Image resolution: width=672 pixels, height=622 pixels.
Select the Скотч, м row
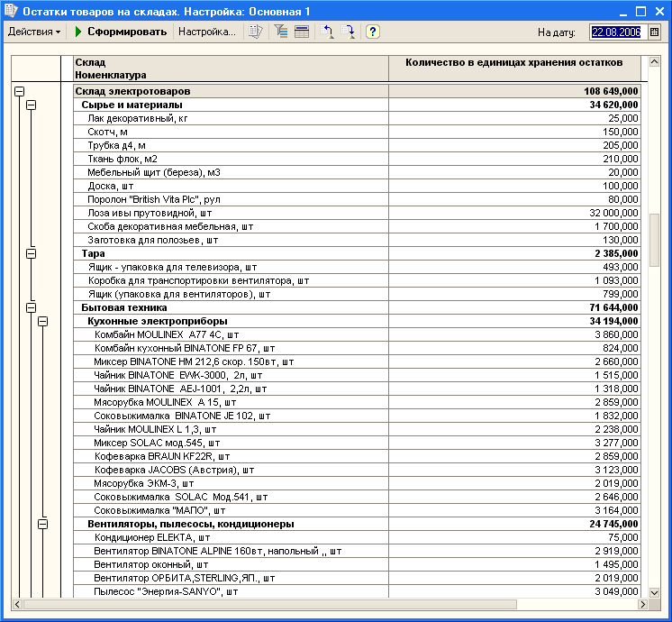[x=358, y=132]
